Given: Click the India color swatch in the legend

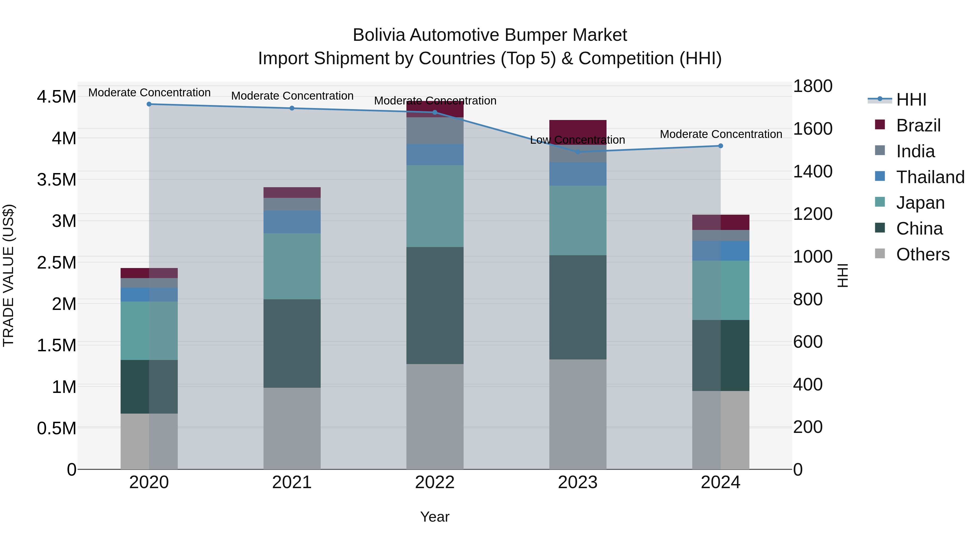Looking at the screenshot, I should click(880, 150).
